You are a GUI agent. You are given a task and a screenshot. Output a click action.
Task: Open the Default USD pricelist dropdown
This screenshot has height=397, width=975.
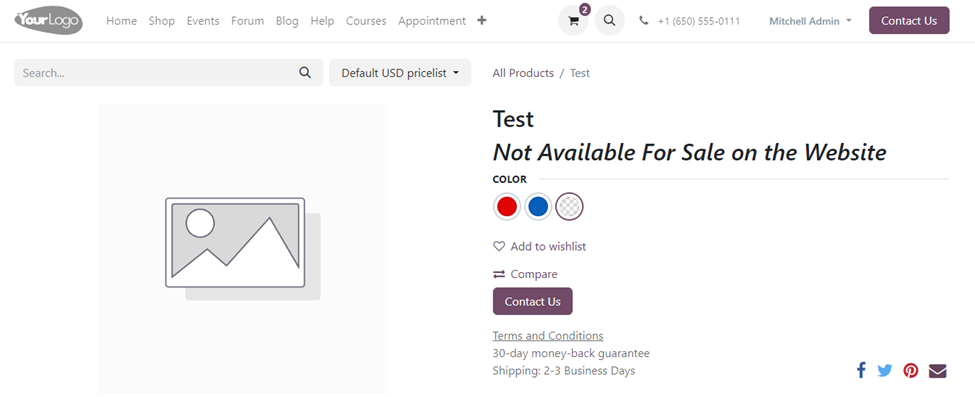400,73
